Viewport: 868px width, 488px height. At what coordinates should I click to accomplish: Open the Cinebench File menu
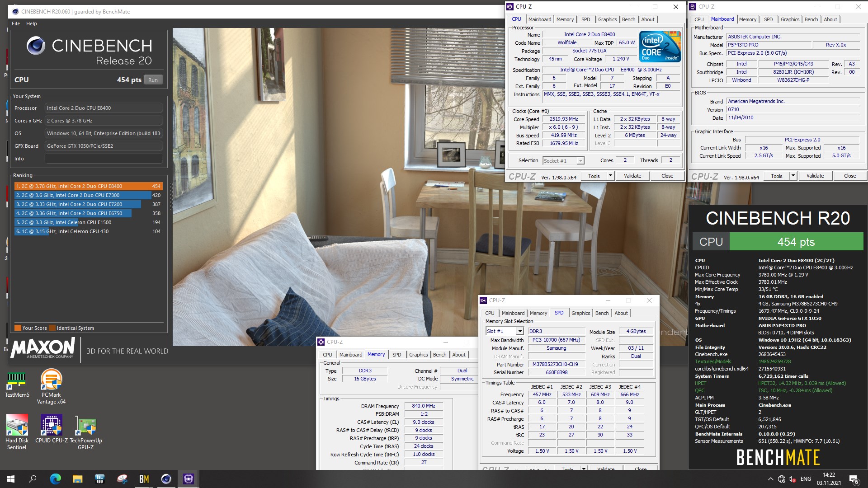click(x=16, y=23)
